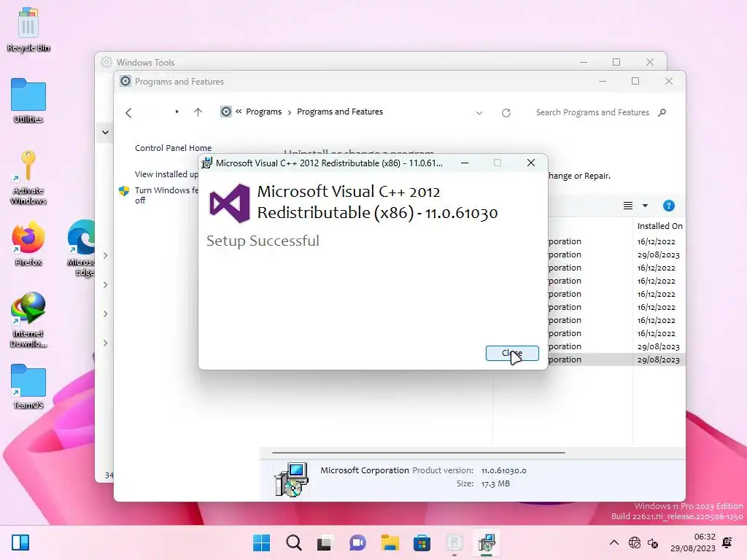Select Internet Download Manager shortcut
The image size is (747, 560).
tap(28, 319)
